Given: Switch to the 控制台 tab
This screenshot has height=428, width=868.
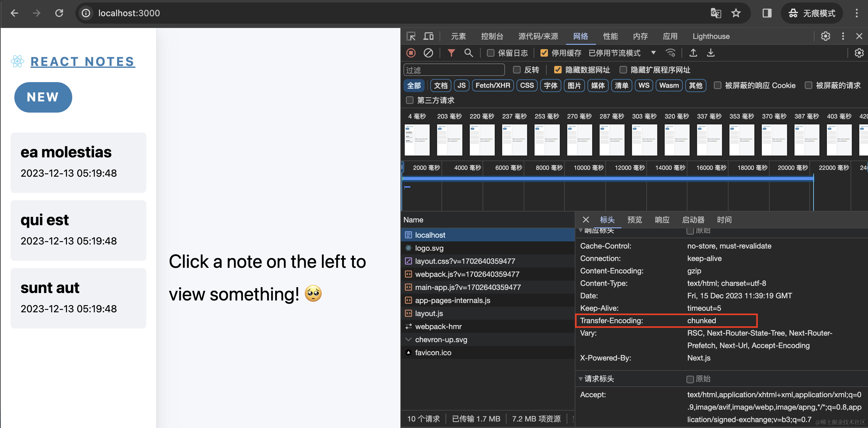Looking at the screenshot, I should (492, 36).
